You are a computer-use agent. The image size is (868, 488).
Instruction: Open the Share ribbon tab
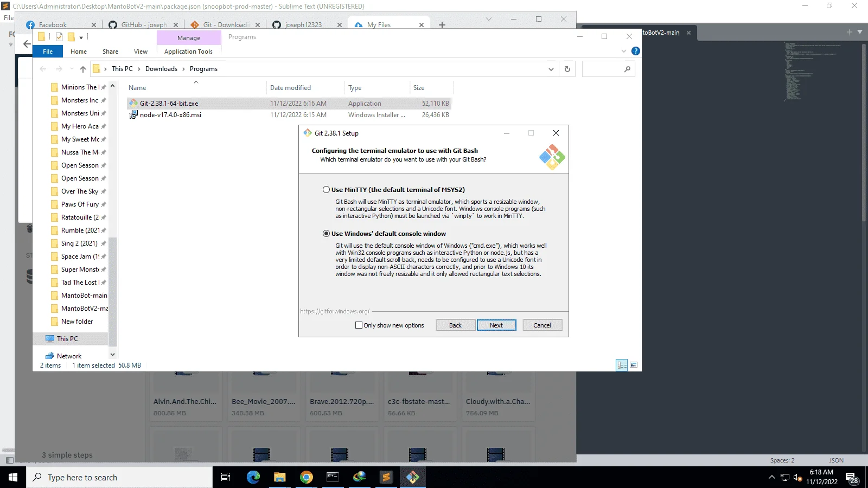coord(110,52)
